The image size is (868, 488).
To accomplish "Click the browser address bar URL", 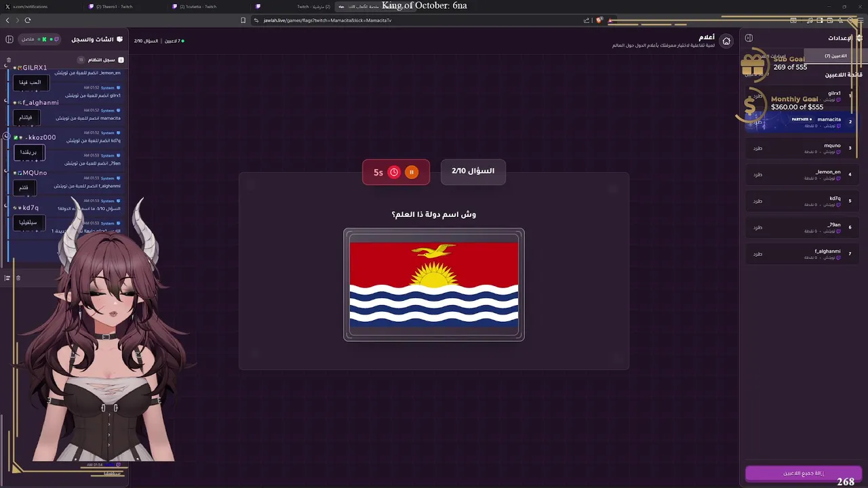I will tap(328, 20).
